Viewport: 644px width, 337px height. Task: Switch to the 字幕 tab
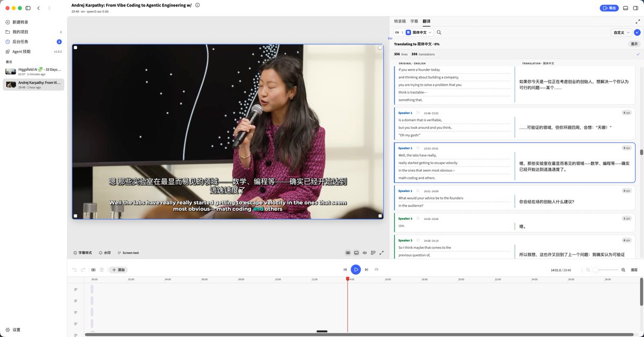click(414, 21)
